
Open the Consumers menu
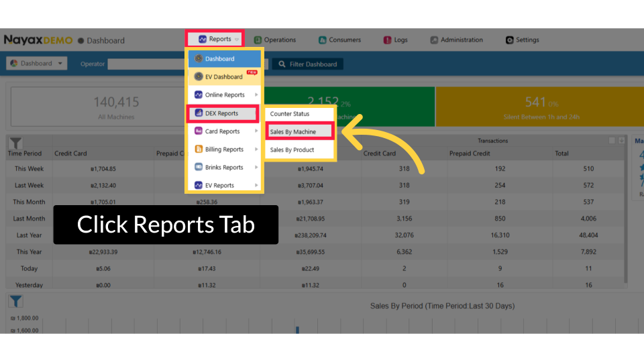pos(339,40)
